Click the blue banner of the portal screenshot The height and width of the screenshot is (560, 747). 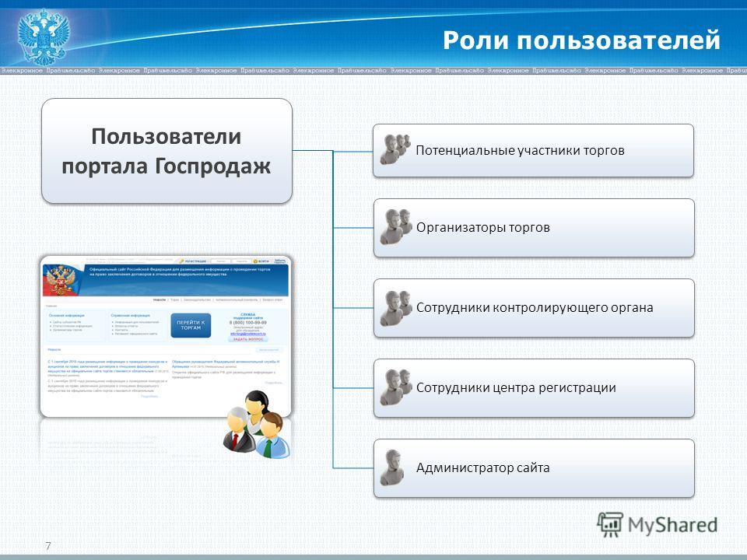coord(165,281)
